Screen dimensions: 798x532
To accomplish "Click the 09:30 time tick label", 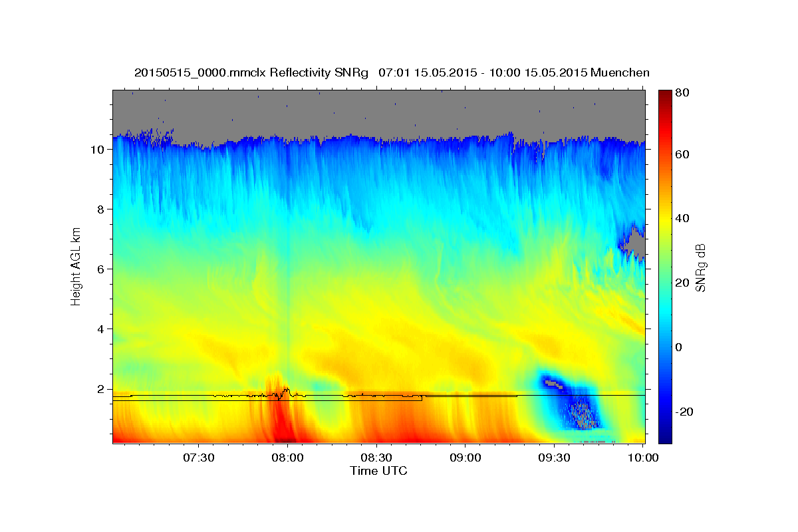I will (554, 458).
